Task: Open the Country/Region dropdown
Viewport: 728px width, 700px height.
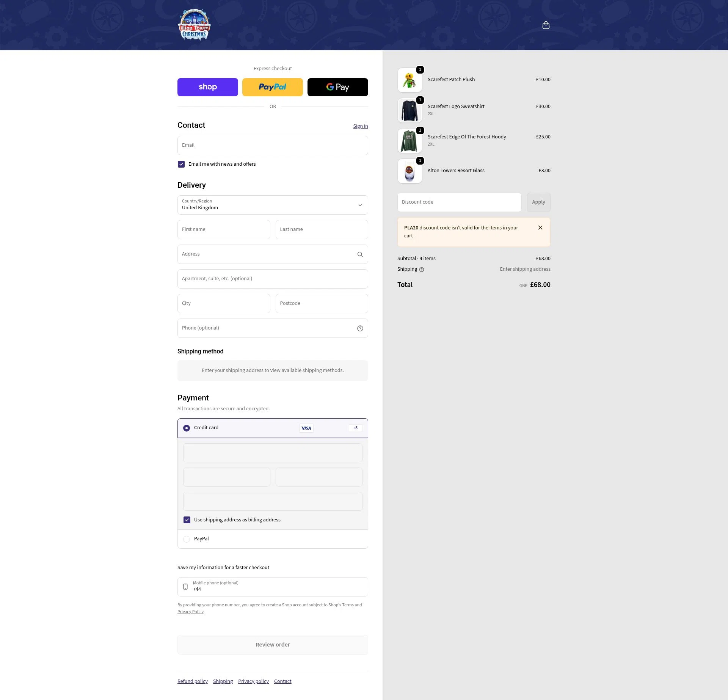Action: click(x=272, y=205)
